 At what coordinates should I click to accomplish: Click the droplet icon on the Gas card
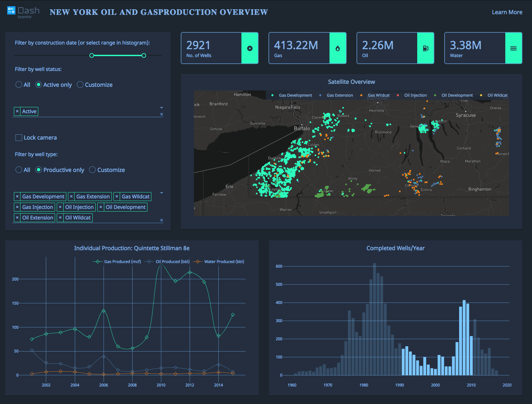coord(338,48)
